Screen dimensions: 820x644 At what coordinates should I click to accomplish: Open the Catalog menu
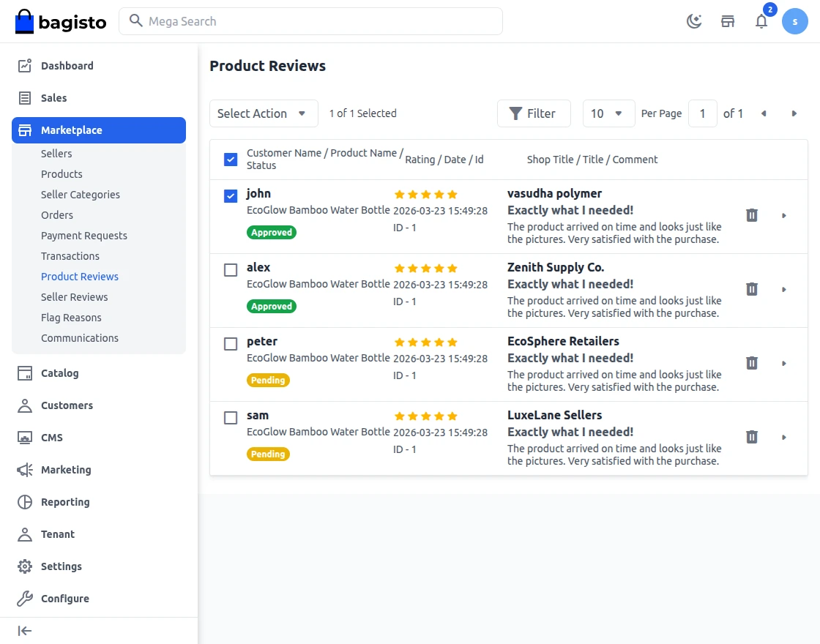(x=60, y=373)
